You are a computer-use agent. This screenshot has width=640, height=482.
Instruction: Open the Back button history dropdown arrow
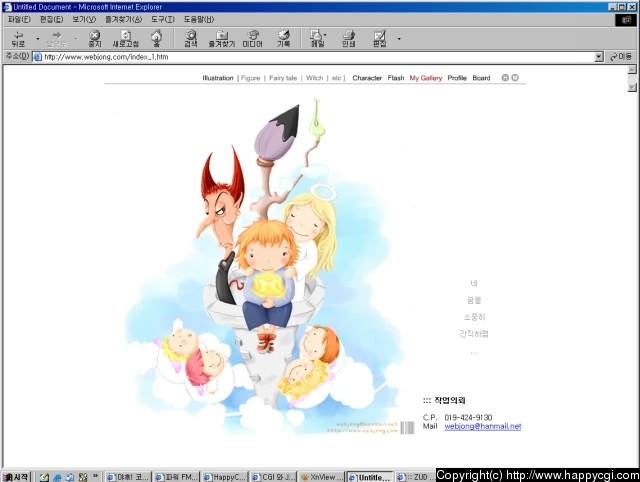click(x=38, y=39)
